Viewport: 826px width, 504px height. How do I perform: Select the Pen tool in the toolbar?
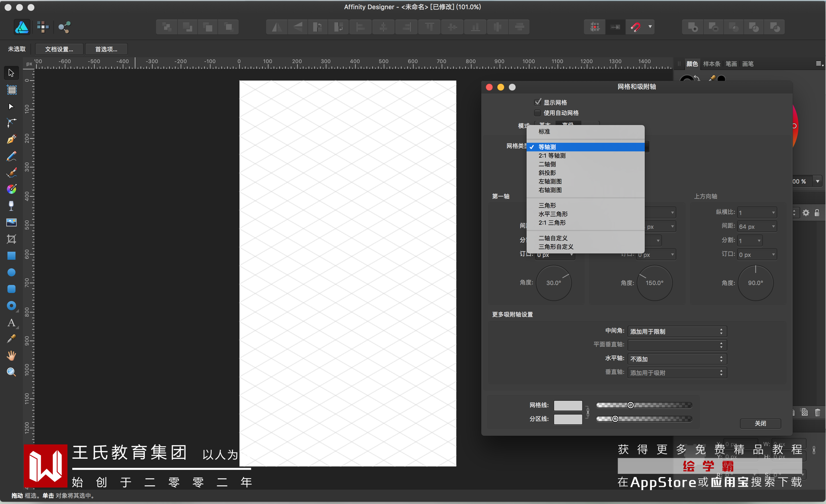[11, 139]
